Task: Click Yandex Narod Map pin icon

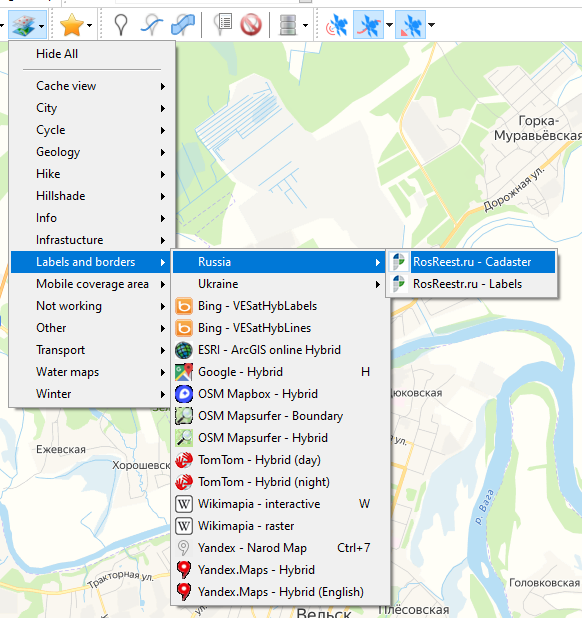Action: (x=184, y=548)
